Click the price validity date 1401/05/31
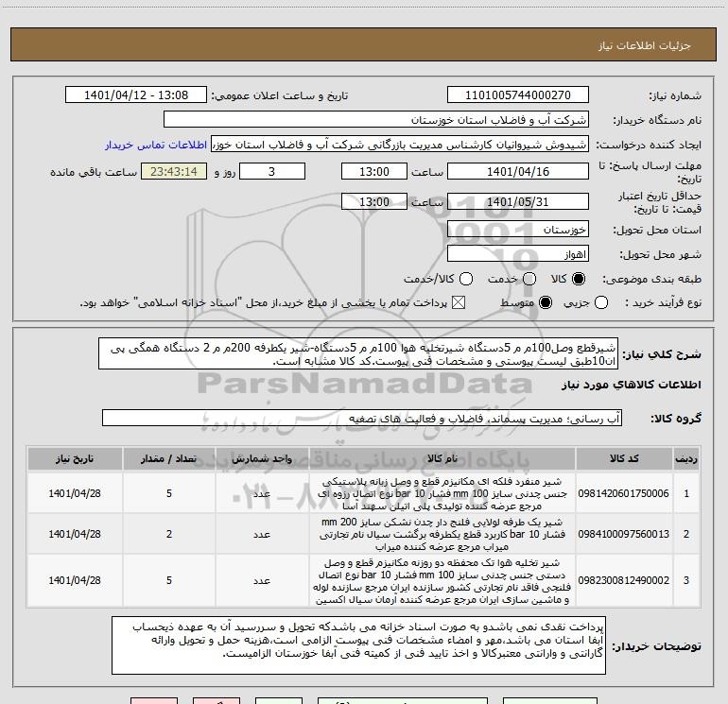The image size is (728, 704). tap(518, 202)
